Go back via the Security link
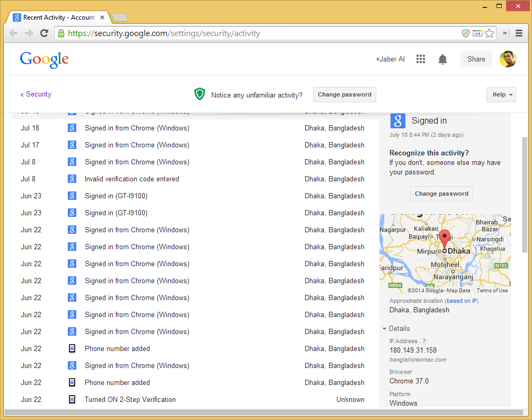532x420 pixels. point(36,94)
